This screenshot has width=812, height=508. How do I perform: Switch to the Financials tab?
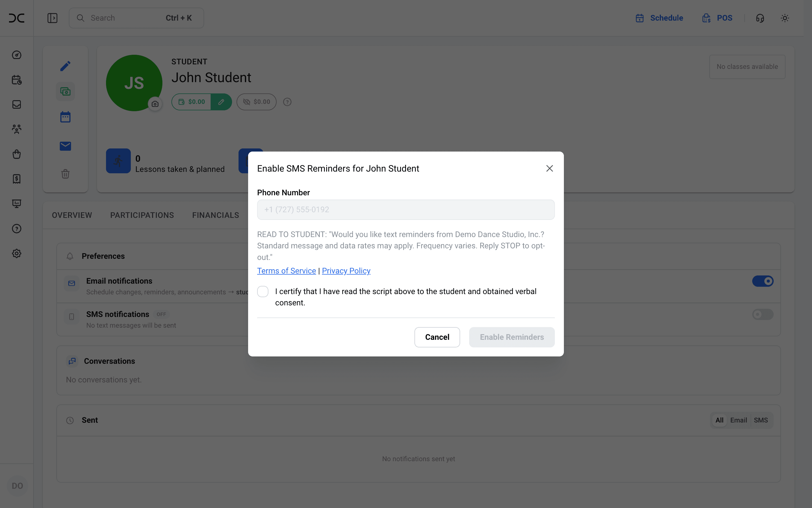click(215, 215)
